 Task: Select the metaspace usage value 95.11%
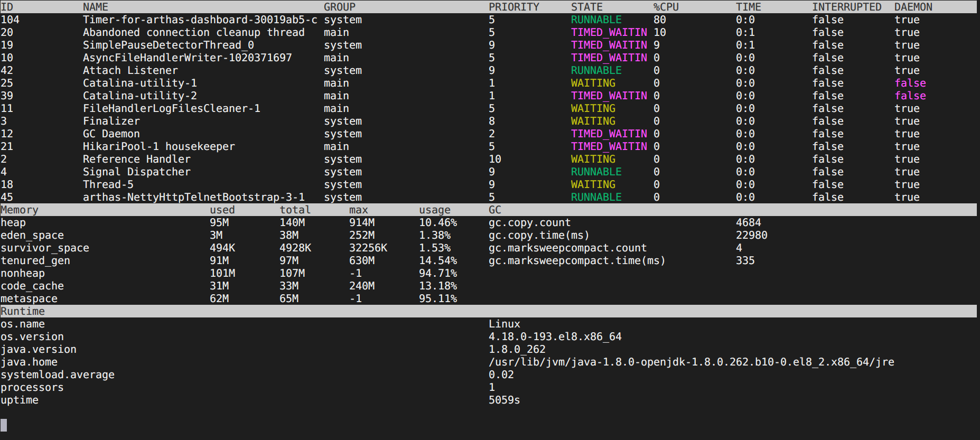tap(437, 298)
